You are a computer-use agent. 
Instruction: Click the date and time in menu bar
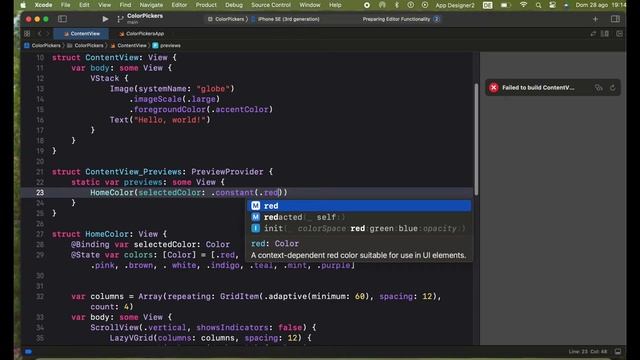[x=601, y=5]
